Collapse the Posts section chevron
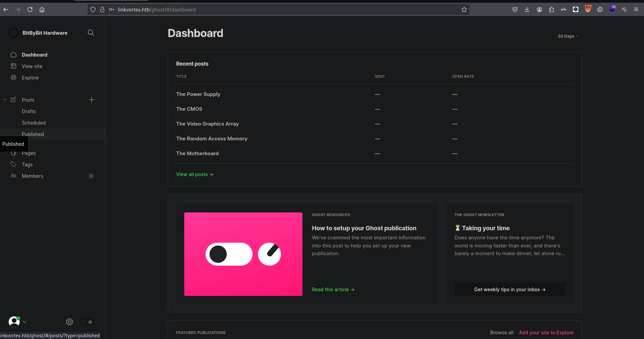This screenshot has width=644, height=339. coord(5,100)
